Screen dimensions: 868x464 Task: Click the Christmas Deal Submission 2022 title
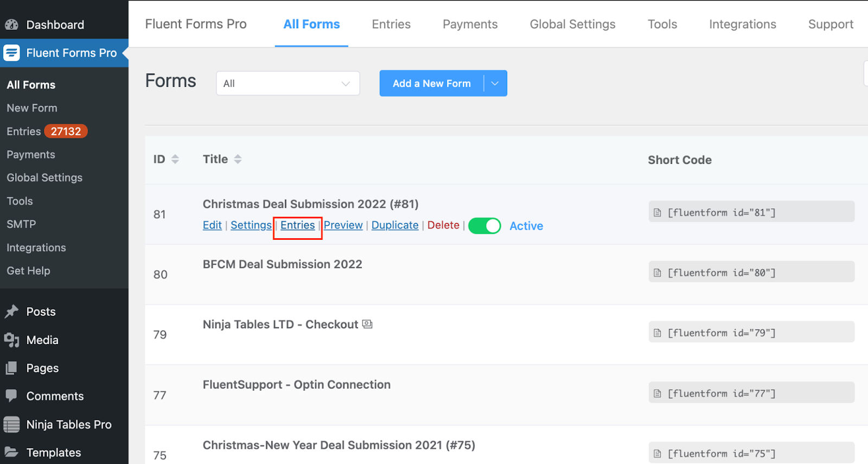311,204
